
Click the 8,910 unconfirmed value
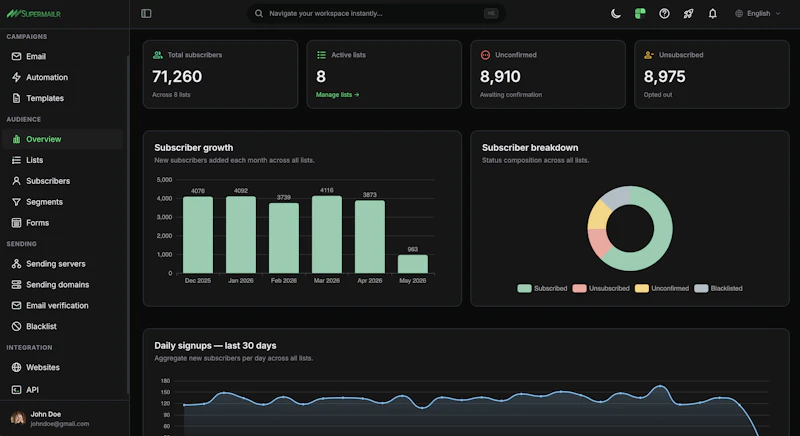pos(500,76)
